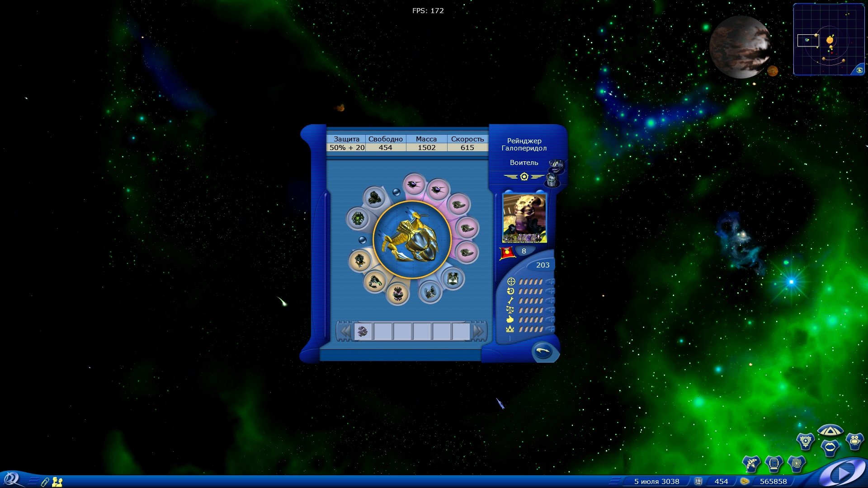Click the experience points value 203
868x488 pixels.
pos(542,265)
